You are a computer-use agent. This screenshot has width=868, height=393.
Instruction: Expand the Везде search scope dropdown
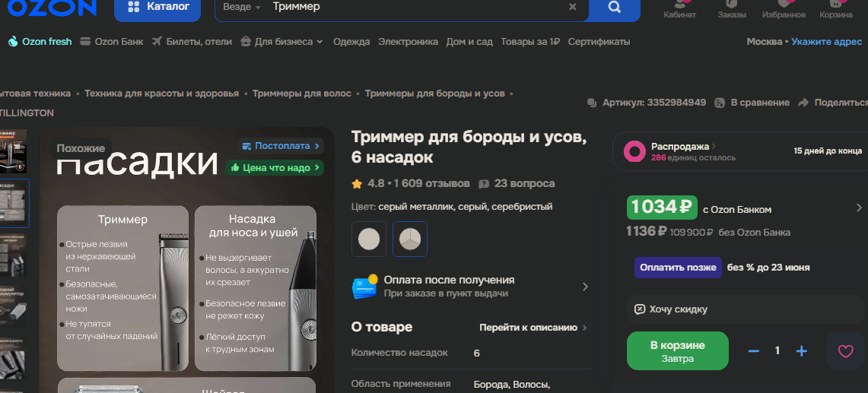(x=242, y=7)
